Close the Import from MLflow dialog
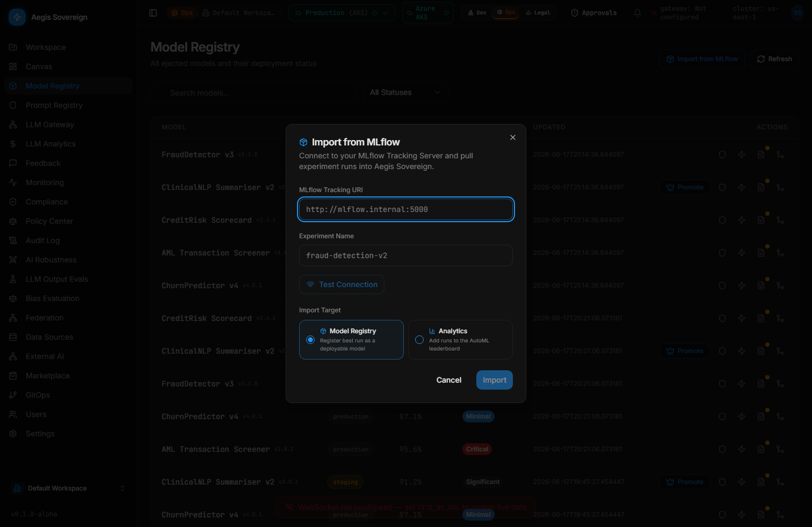This screenshot has width=812, height=527. [513, 137]
